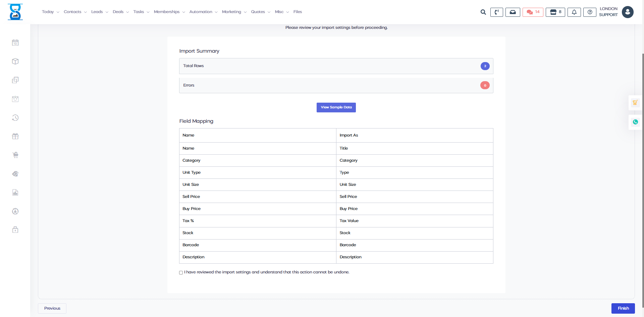Open chat messages showing 14

pyautogui.click(x=533, y=12)
